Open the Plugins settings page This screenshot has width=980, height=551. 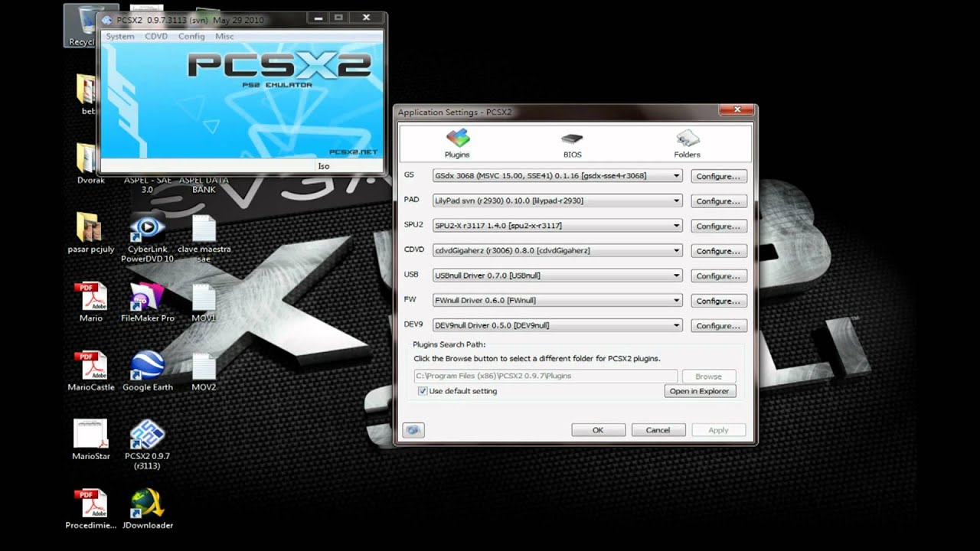pos(457,143)
